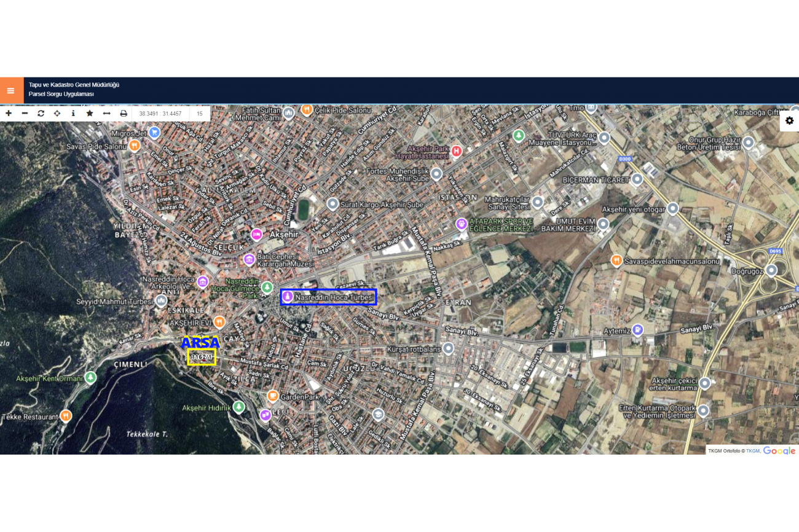Select parcel label 1162/1

202,357
